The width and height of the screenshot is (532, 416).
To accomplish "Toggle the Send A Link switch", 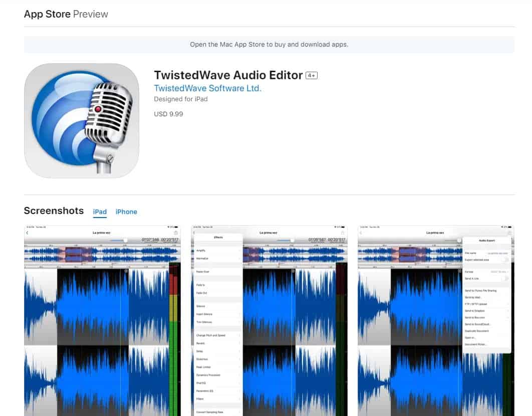I will pos(506,279).
